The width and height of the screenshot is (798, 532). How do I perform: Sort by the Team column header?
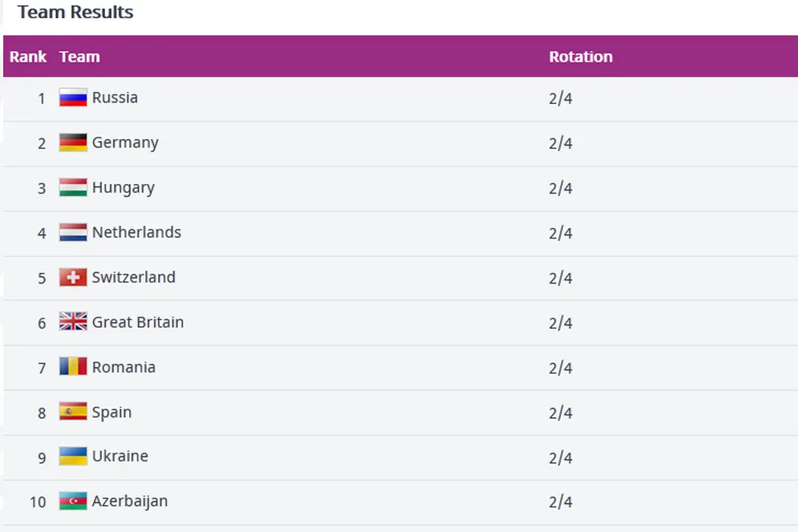click(80, 57)
